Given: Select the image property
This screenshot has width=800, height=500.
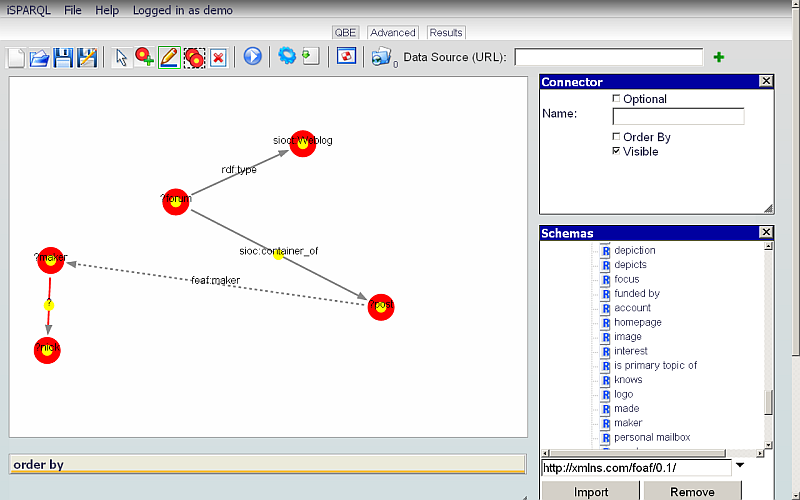Looking at the screenshot, I should point(628,337).
